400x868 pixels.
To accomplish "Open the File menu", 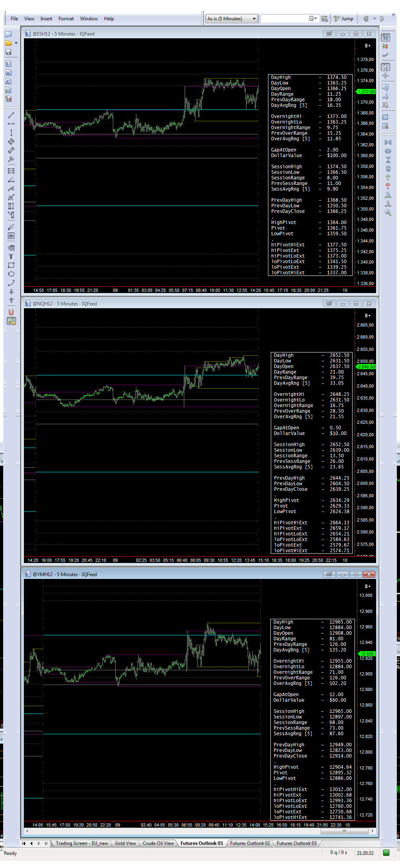I will 14,19.
